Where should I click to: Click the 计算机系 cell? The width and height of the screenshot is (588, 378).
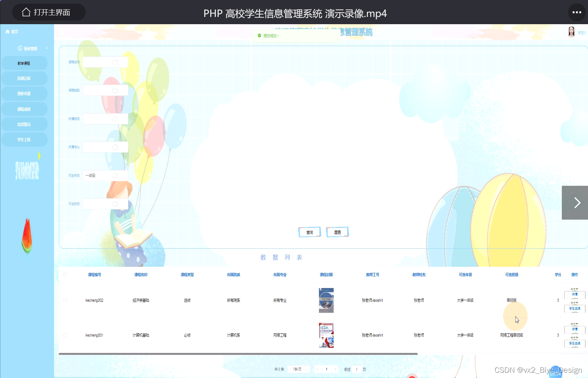pos(234,335)
